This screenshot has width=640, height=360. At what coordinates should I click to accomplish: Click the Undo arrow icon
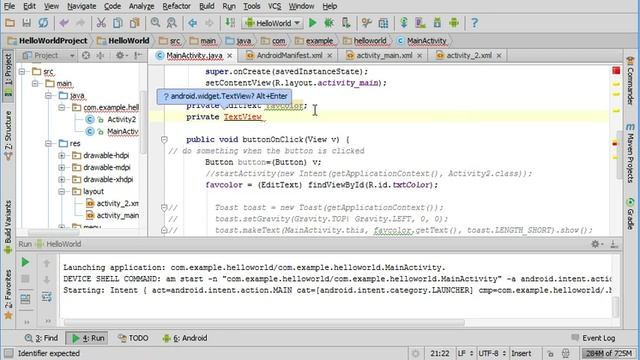click(64, 23)
